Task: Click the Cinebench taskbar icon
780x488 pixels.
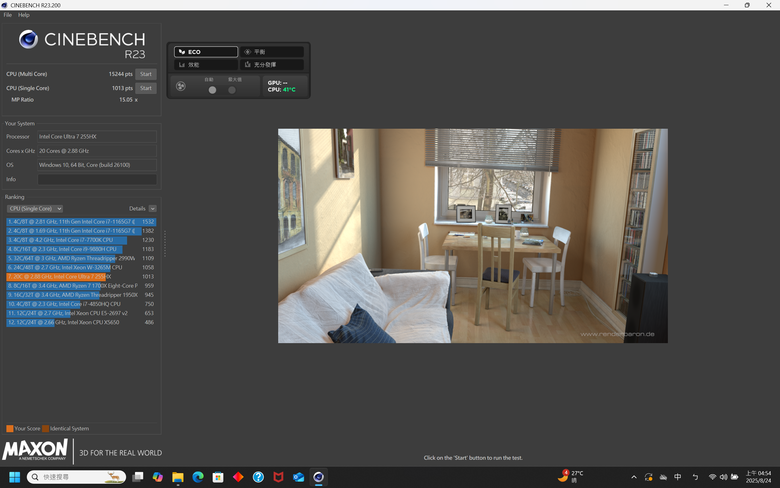Action: click(x=319, y=478)
